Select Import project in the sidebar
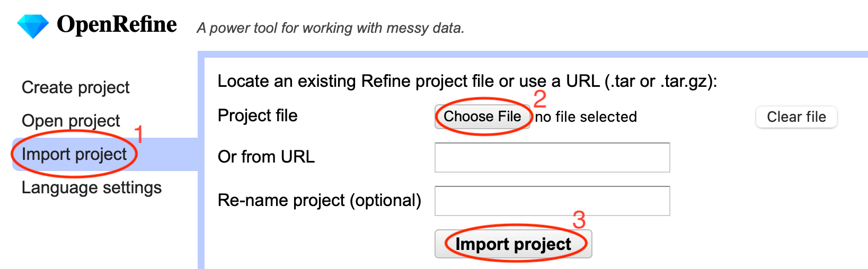Screen dimensions: 868x269 (74, 154)
